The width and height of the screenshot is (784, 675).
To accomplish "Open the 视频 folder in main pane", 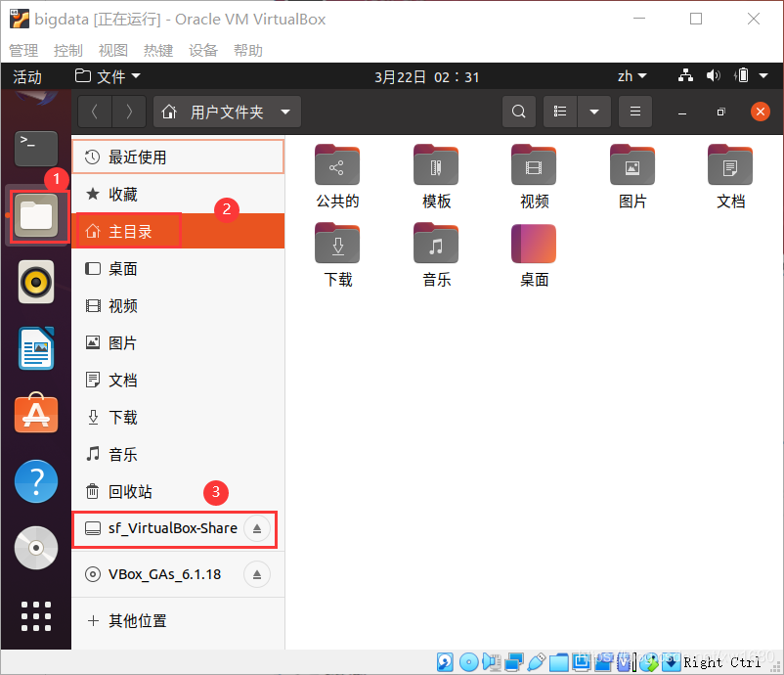I will point(534,177).
